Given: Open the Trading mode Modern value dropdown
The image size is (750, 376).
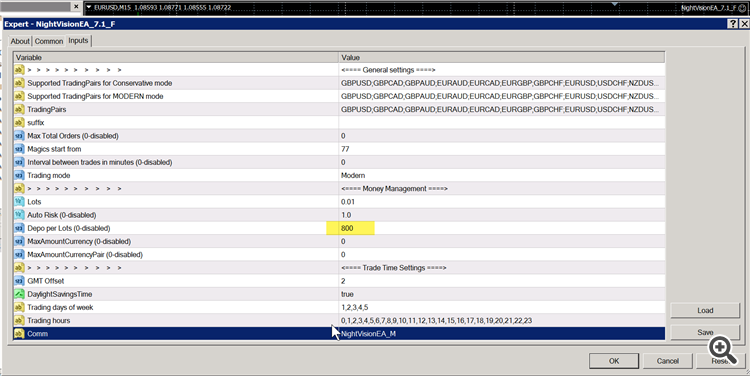Looking at the screenshot, I should pos(502,176).
